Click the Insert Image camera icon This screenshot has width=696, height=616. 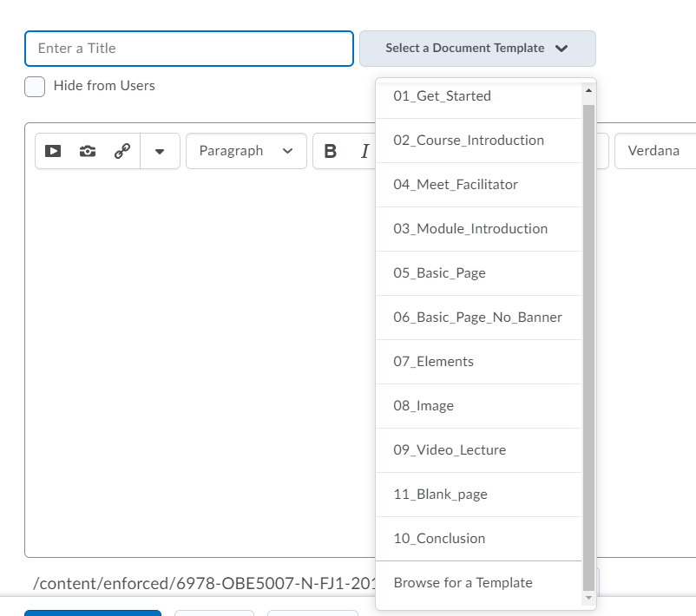(88, 151)
